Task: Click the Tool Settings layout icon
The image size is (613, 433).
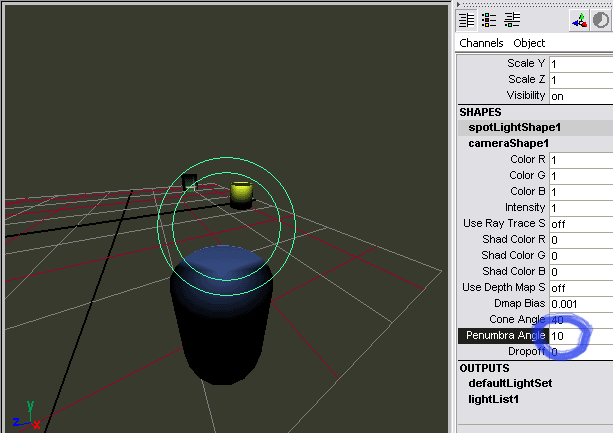Action: click(512, 20)
